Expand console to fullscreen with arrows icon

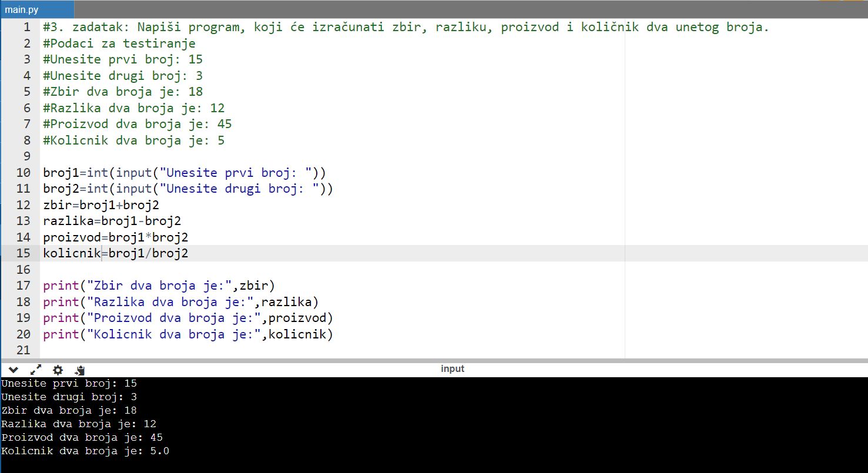coord(36,370)
